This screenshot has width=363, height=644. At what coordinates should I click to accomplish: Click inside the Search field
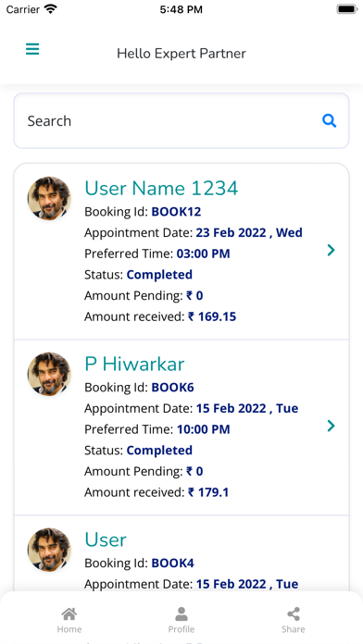(181, 120)
